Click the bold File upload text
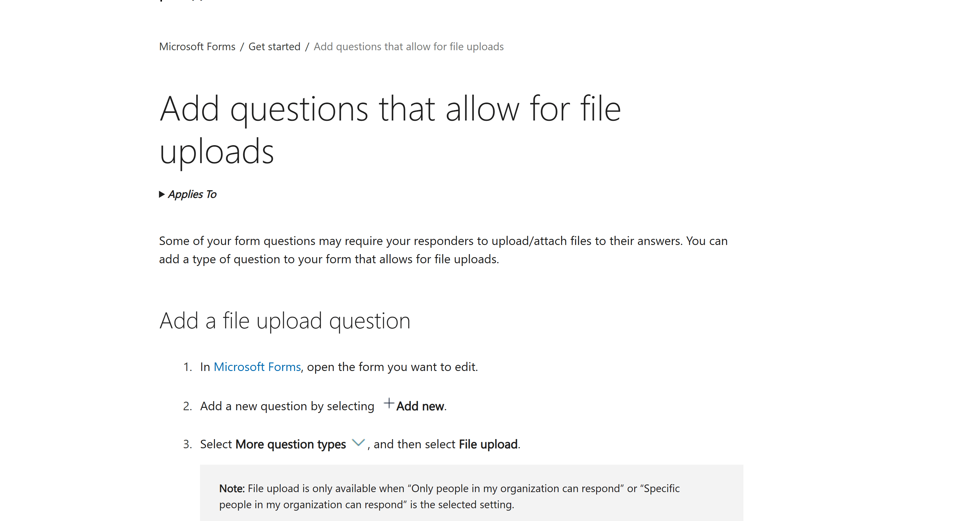The width and height of the screenshot is (980, 521). 488,444
